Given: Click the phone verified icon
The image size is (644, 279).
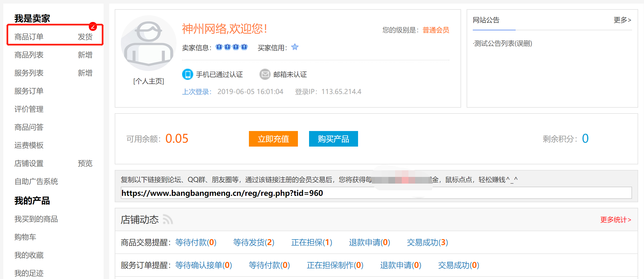Looking at the screenshot, I should (187, 74).
